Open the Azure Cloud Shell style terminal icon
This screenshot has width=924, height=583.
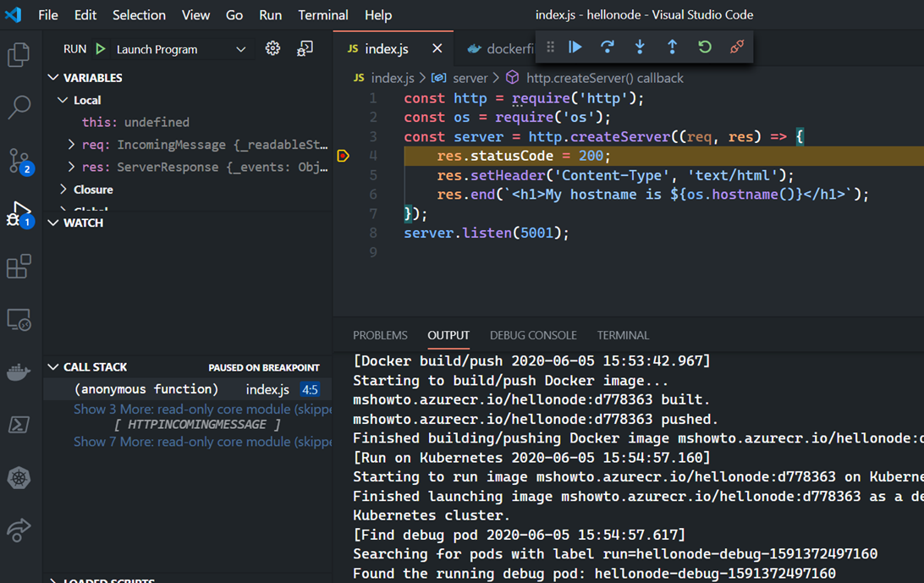(x=19, y=425)
